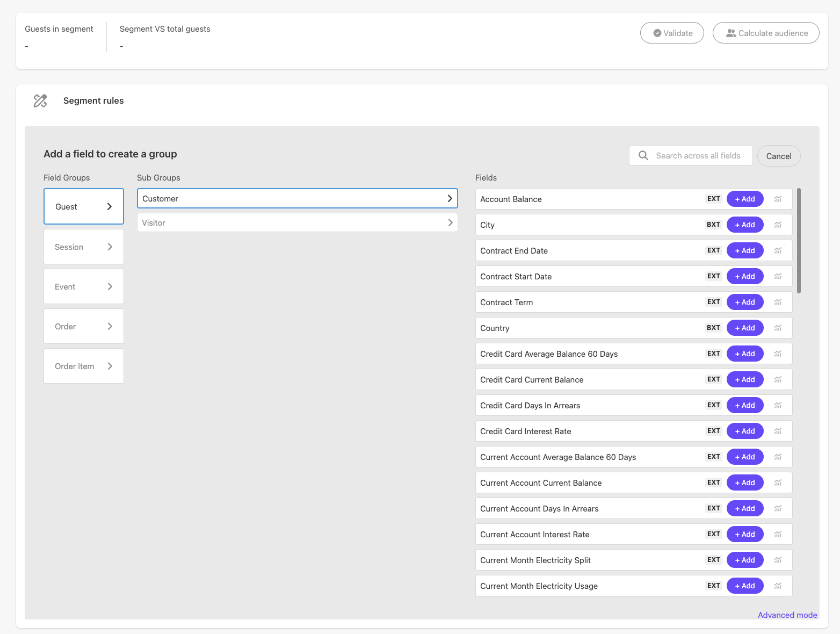Screen dimensions: 840x634
Task: Click the fields list vertical scrollbar
Action: coord(799,241)
